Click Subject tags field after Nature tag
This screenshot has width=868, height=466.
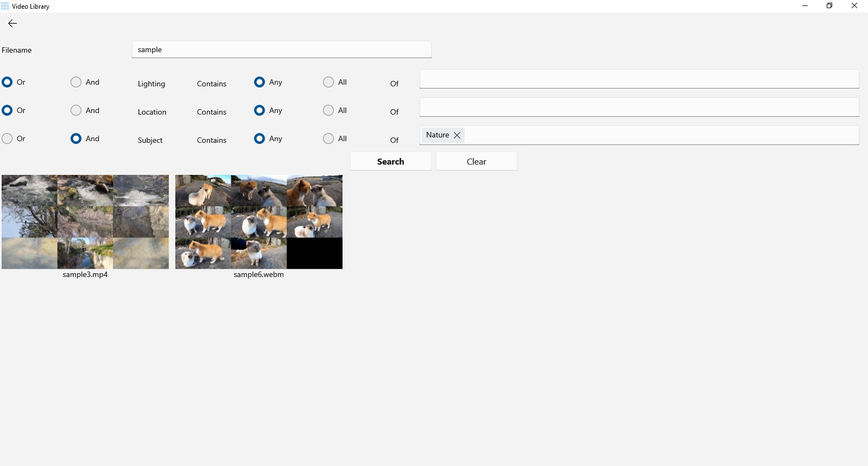[661, 135]
